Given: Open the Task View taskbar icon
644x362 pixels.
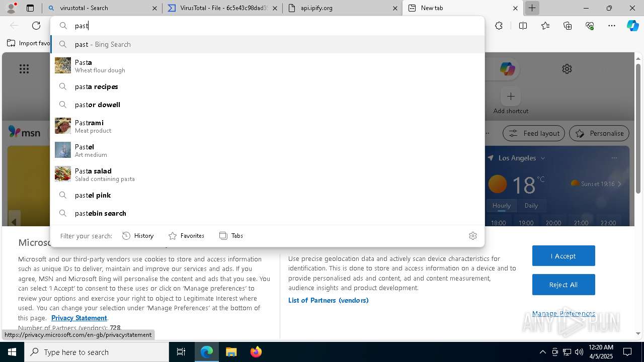Looking at the screenshot, I should (x=181, y=352).
